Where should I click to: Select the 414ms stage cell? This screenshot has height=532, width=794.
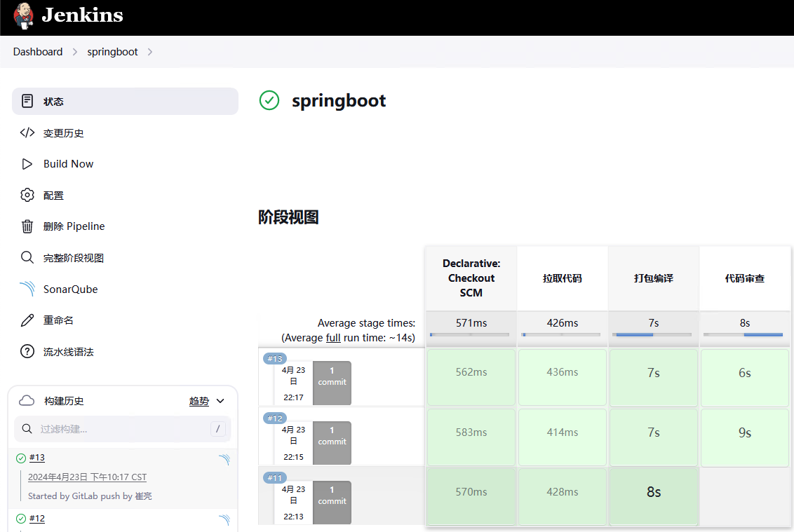point(563,437)
